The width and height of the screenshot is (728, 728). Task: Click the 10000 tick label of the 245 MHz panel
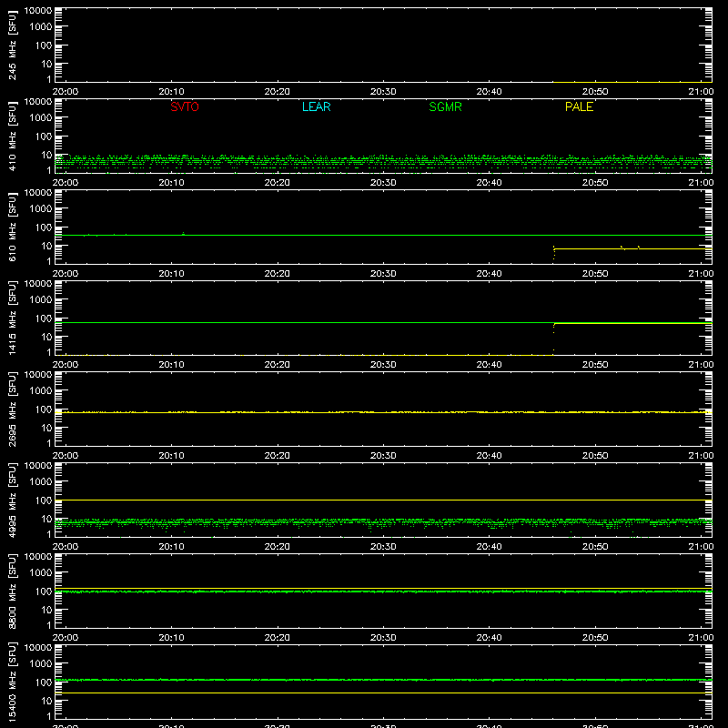pos(38,11)
